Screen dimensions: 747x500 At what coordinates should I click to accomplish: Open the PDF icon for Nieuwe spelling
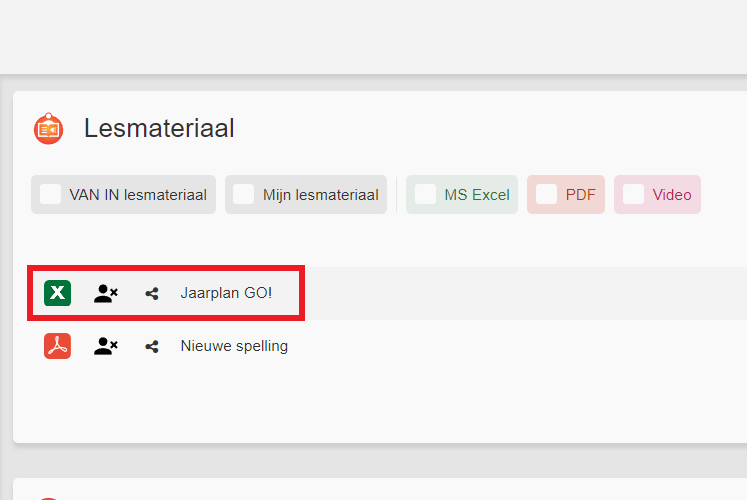pyautogui.click(x=58, y=346)
